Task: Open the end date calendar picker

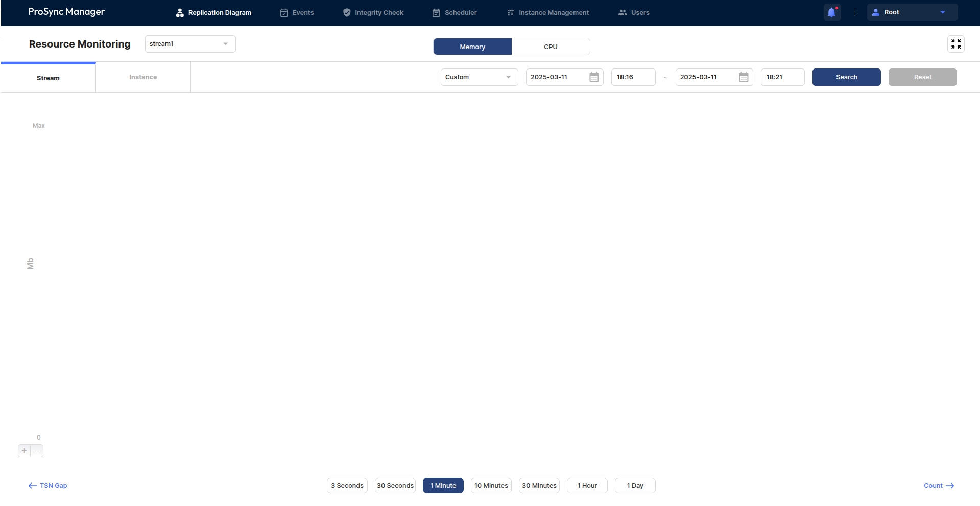Action: coord(744,77)
